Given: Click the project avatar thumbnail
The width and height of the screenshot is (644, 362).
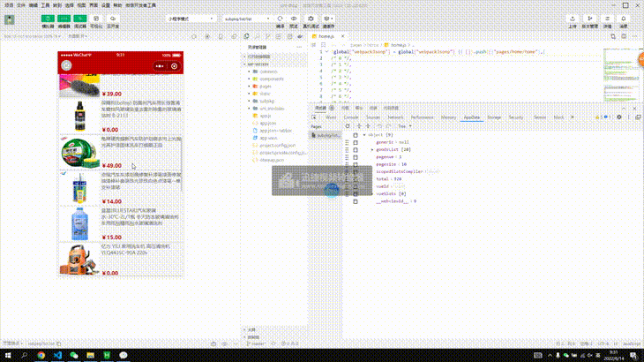Looking at the screenshot, I should click(9, 19).
